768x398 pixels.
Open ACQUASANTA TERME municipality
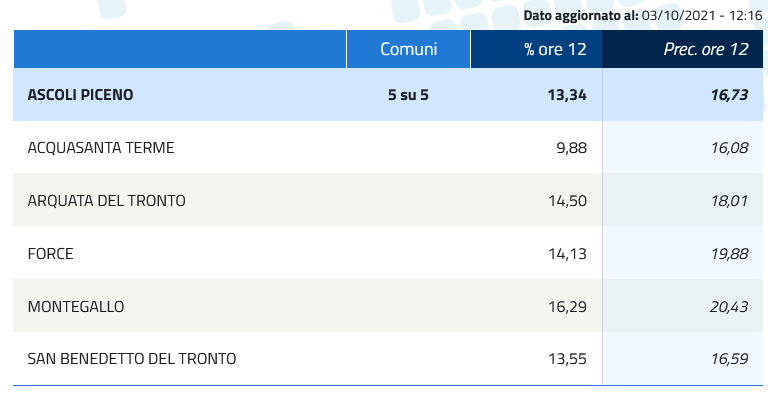(x=101, y=147)
